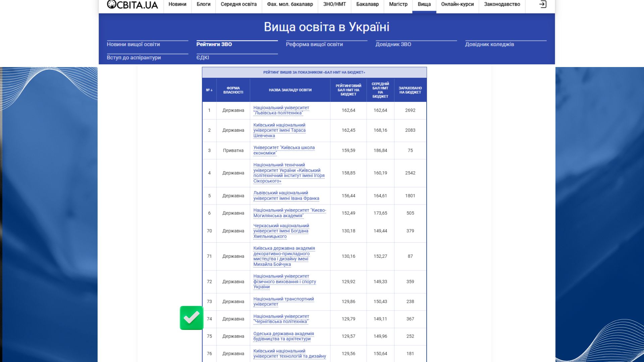The image size is (644, 362).
Task: Switch to the Вища navigation tab
Action: click(424, 4)
